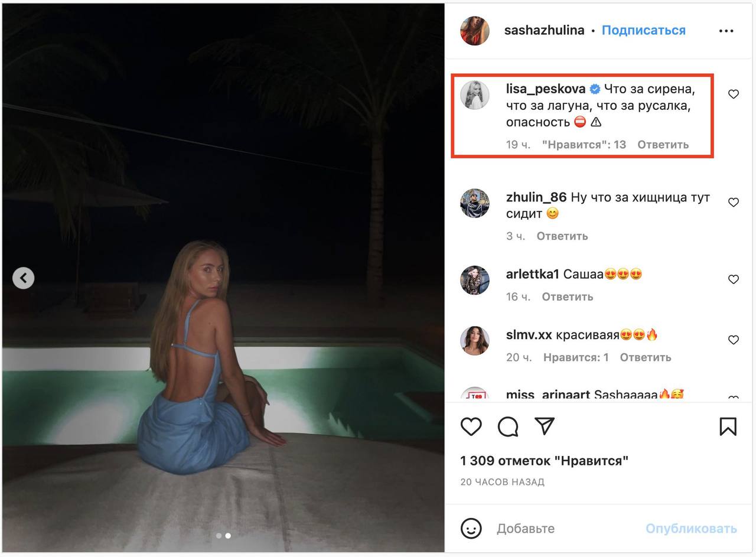Select the first carousel dot indicator

[219, 536]
